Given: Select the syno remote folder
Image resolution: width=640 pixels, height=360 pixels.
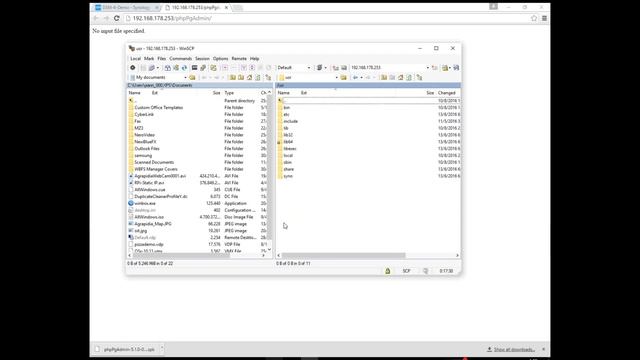Looking at the screenshot, I should tap(288, 176).
